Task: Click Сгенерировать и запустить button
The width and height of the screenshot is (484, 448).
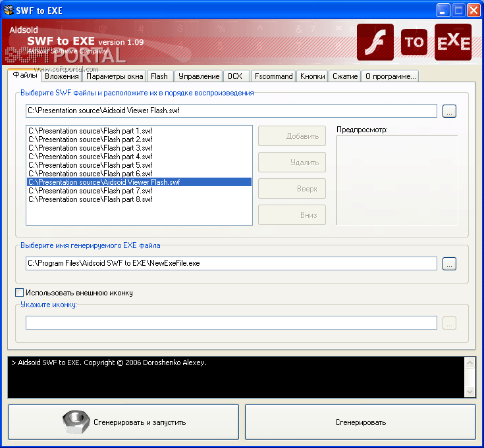Action: tap(124, 422)
